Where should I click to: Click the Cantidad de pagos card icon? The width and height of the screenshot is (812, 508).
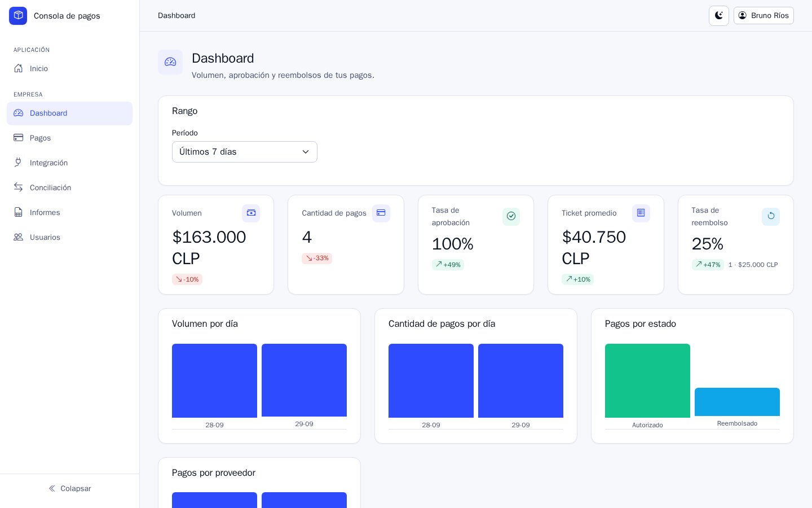[x=381, y=213]
